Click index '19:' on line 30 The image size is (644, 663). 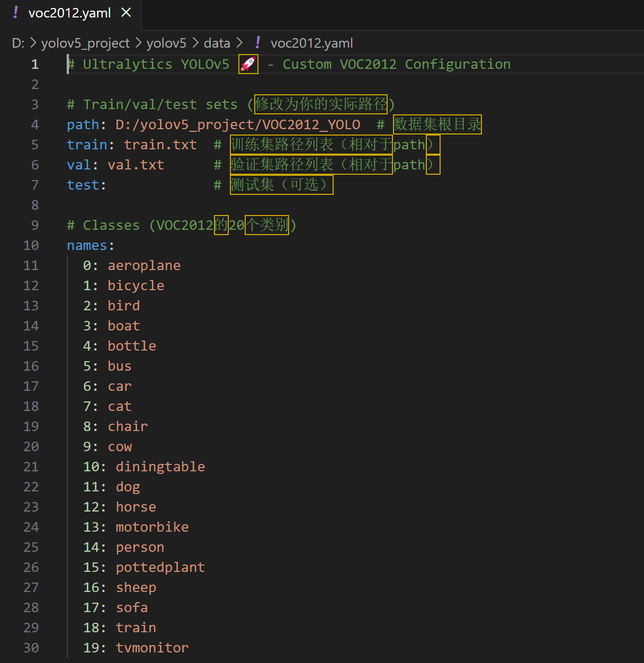(95, 648)
